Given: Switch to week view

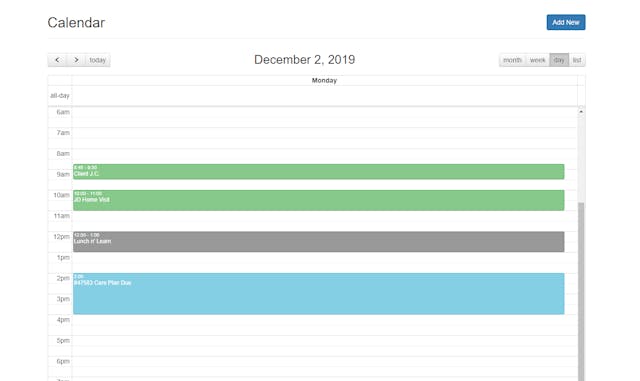Looking at the screenshot, I should click(538, 60).
